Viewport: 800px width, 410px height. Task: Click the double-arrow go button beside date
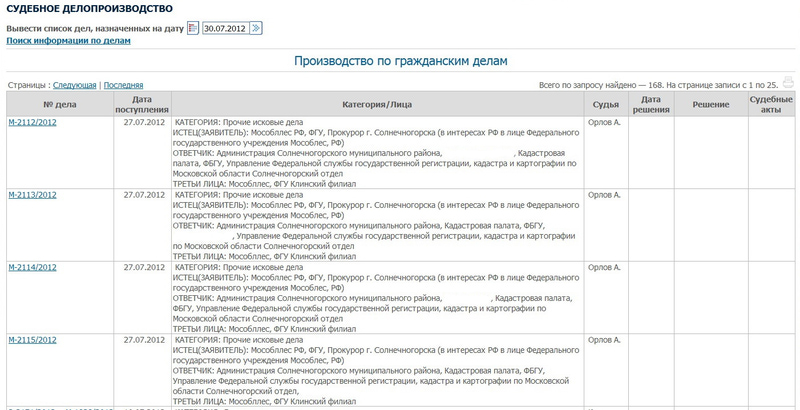[256, 28]
